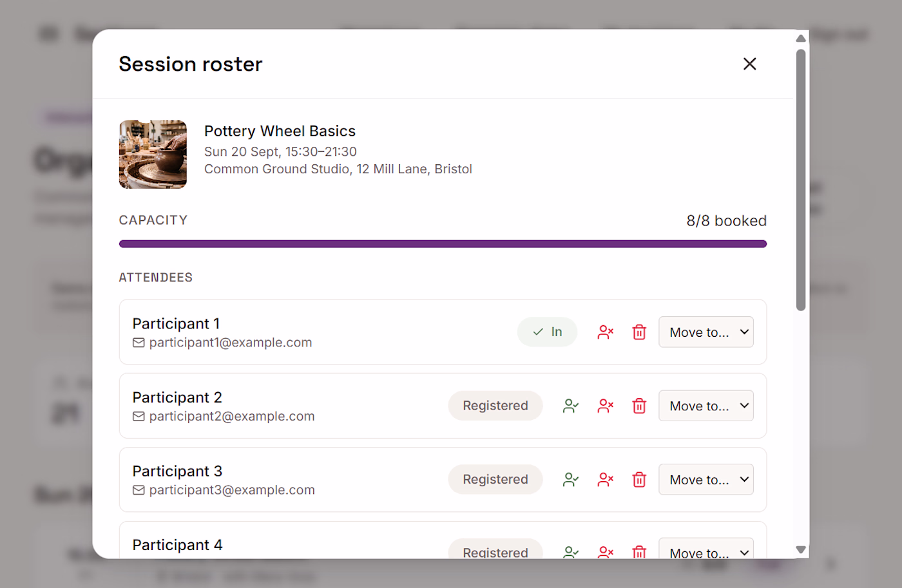Image resolution: width=902 pixels, height=588 pixels.
Task: Click the purple capacity progress bar
Action: tap(443, 244)
